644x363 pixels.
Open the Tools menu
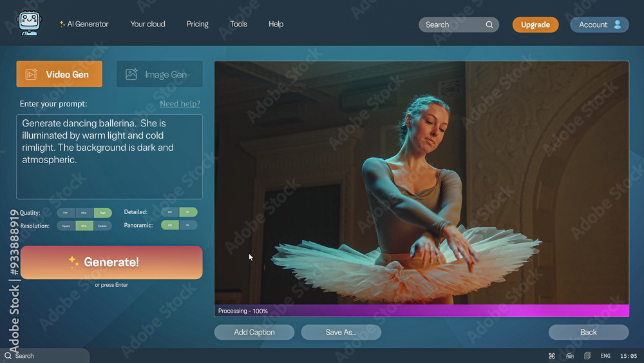(238, 24)
